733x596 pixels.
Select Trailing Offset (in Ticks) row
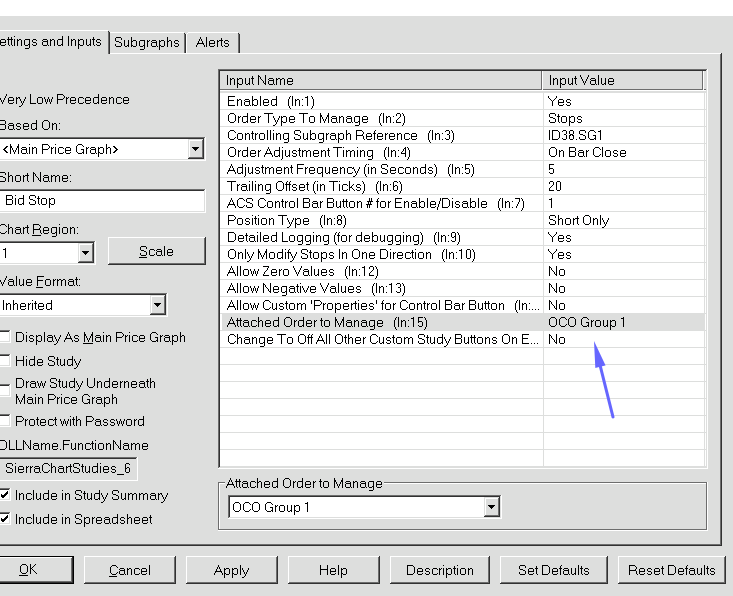(462, 187)
